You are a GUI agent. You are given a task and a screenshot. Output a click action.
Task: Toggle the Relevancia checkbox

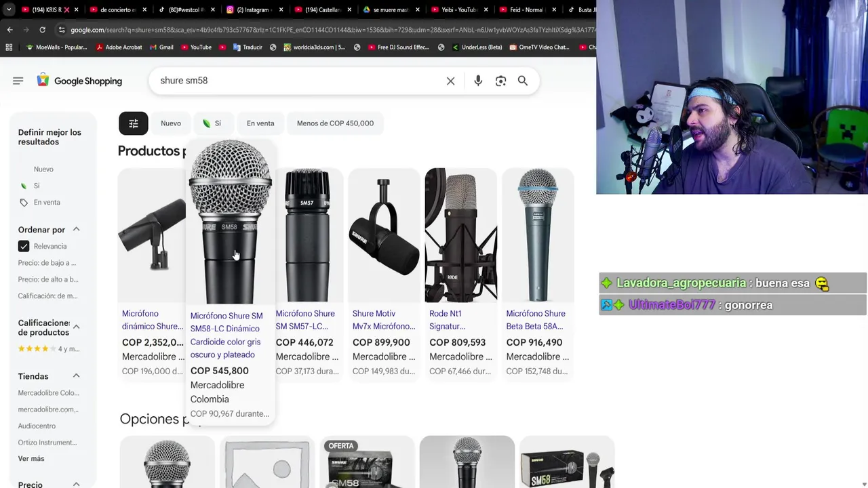[x=24, y=246]
